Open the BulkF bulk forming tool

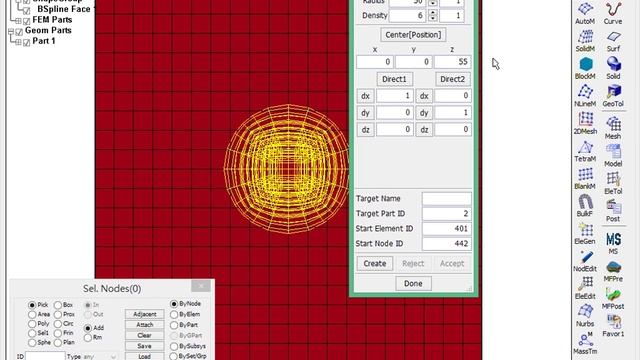point(585,206)
